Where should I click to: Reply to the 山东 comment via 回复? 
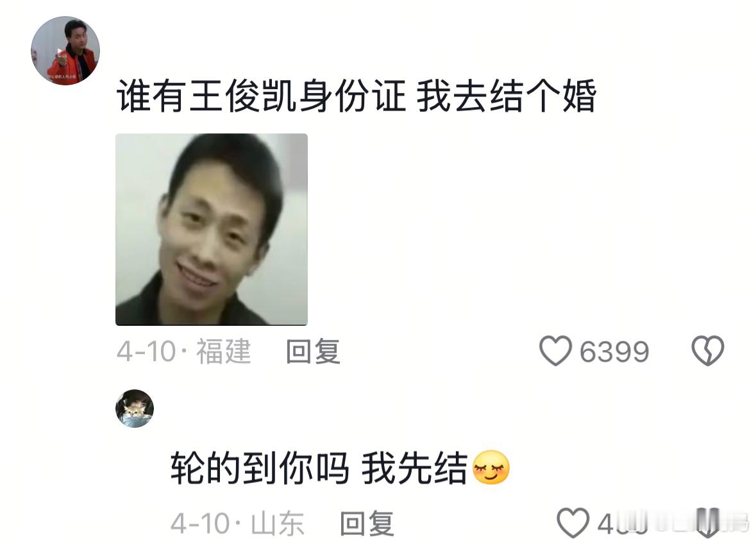tap(366, 523)
